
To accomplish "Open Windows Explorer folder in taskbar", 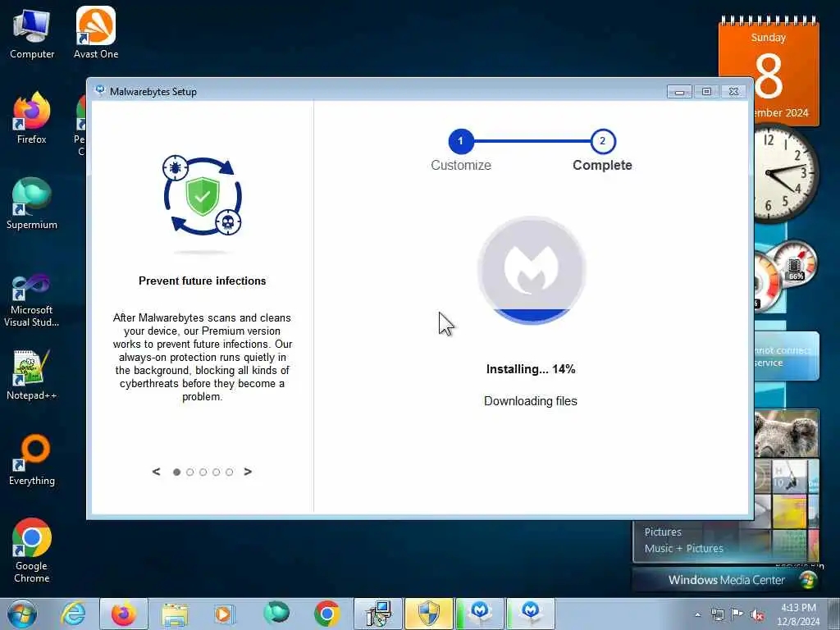I will [175, 614].
